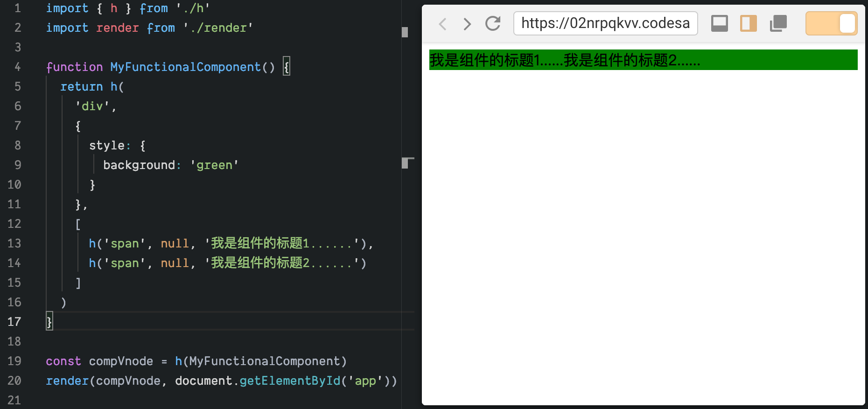Toggle the orange switch in the preview toolbar
The image size is (868, 409).
[831, 23]
